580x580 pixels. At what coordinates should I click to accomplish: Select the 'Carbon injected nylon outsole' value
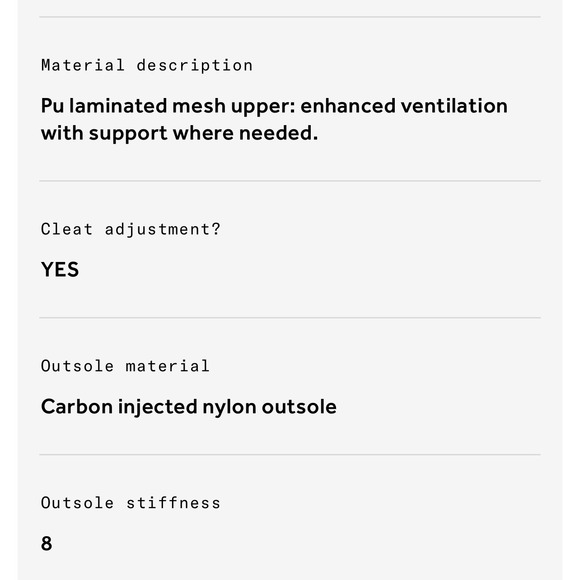click(189, 407)
